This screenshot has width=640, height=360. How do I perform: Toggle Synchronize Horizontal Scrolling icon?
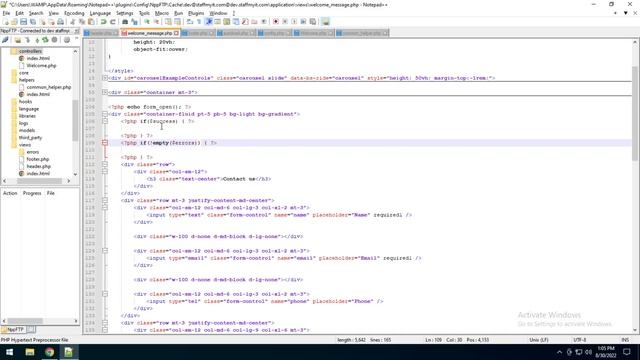pyautogui.click(x=177, y=22)
